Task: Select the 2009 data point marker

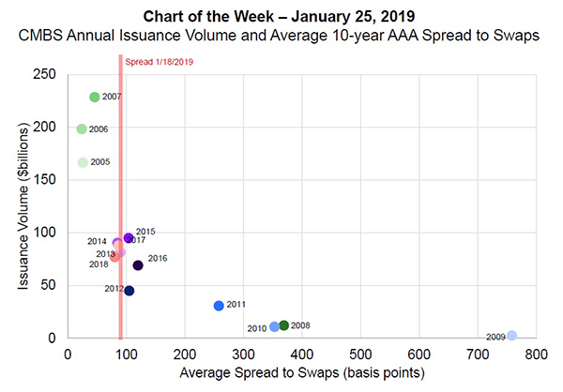Action: point(511,336)
